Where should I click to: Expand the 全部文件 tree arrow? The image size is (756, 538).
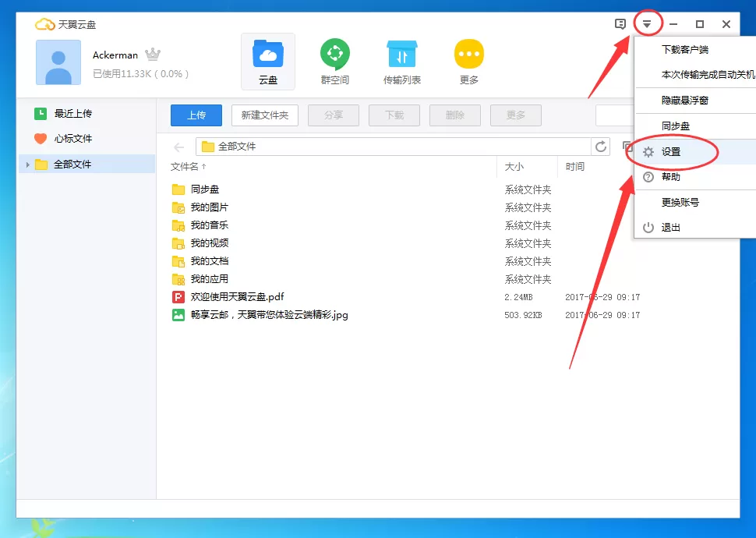pos(27,165)
